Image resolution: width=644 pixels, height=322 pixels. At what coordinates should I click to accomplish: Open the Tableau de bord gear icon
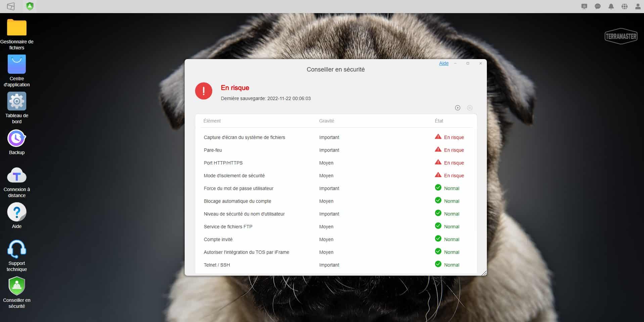tap(17, 101)
